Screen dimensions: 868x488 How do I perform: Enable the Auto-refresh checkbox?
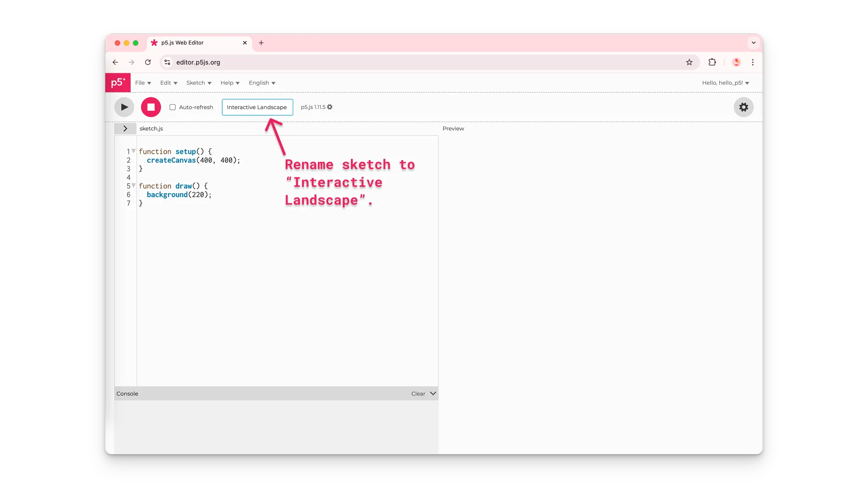[x=172, y=107]
